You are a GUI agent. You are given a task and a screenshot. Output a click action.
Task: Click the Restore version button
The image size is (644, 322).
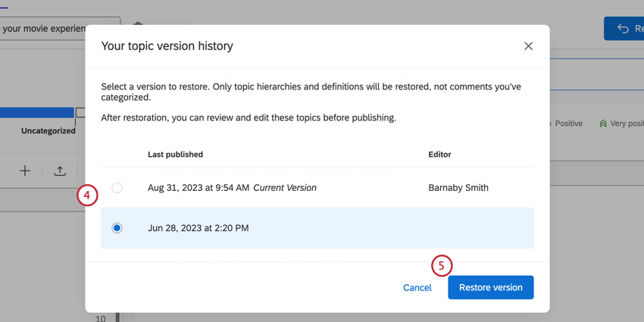point(490,288)
